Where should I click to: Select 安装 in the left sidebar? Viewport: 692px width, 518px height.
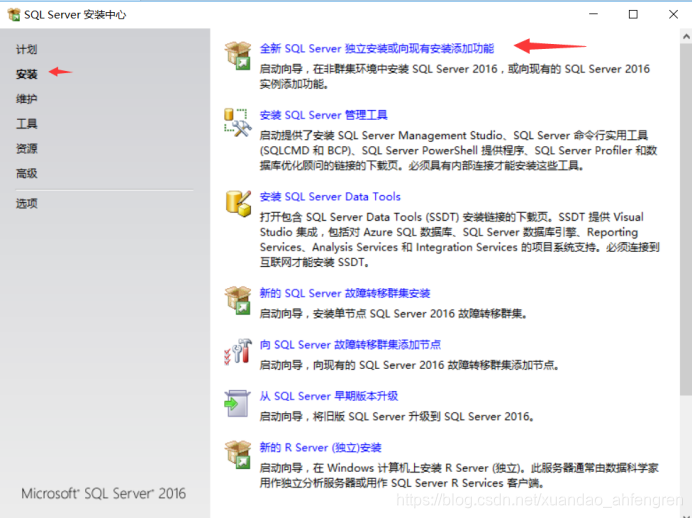pyautogui.click(x=26, y=74)
